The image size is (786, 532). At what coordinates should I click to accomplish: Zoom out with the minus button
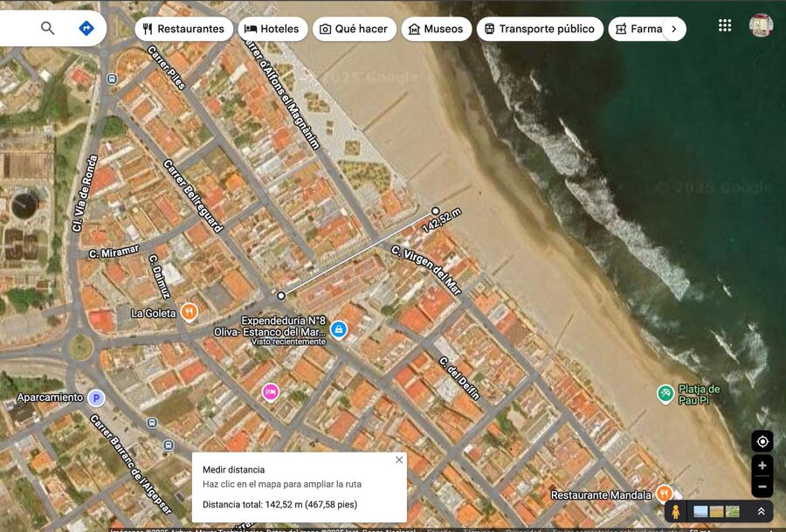pos(762,487)
